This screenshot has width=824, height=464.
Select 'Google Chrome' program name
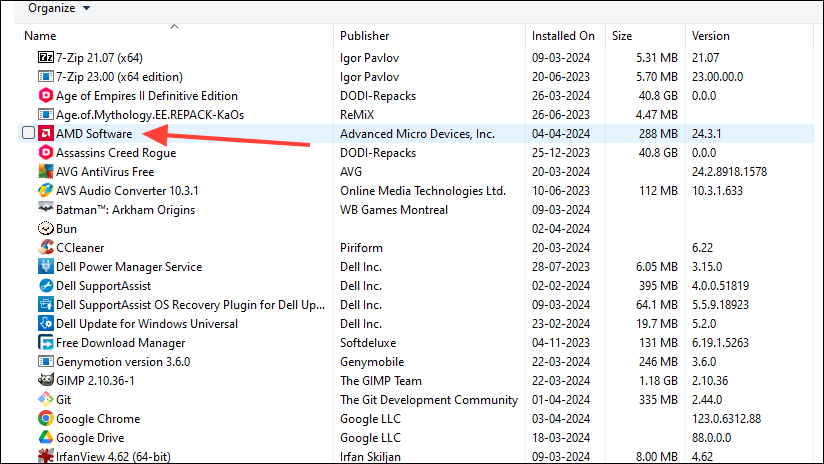98,419
